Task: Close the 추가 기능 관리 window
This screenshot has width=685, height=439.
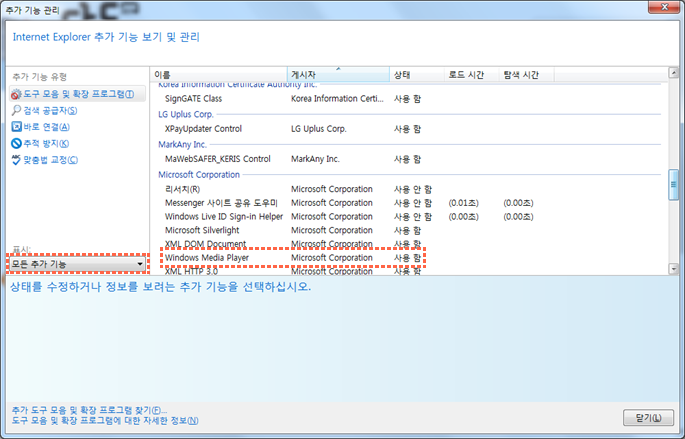Action: tap(664, 7)
